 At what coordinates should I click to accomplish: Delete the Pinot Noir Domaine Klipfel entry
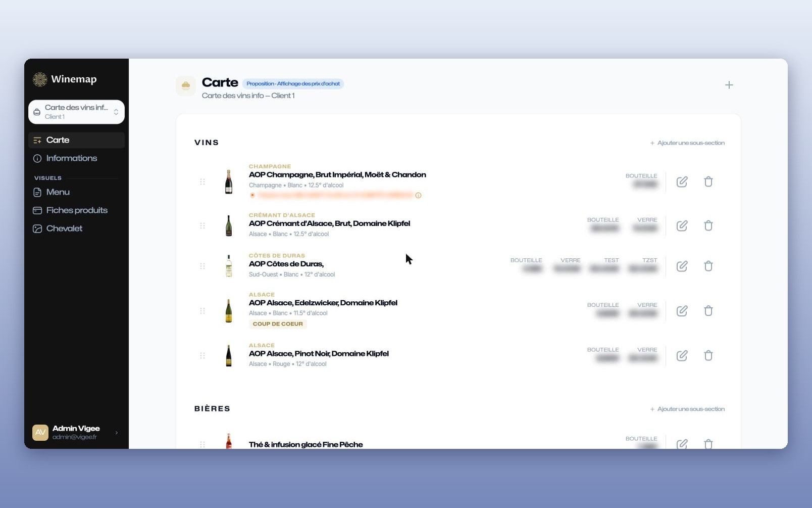pyautogui.click(x=708, y=355)
